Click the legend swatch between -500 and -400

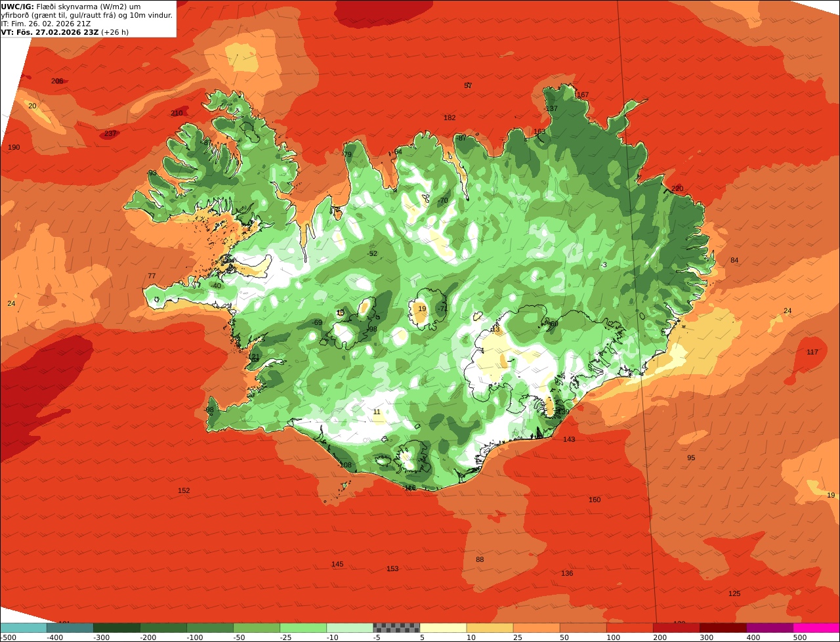click(x=23, y=628)
